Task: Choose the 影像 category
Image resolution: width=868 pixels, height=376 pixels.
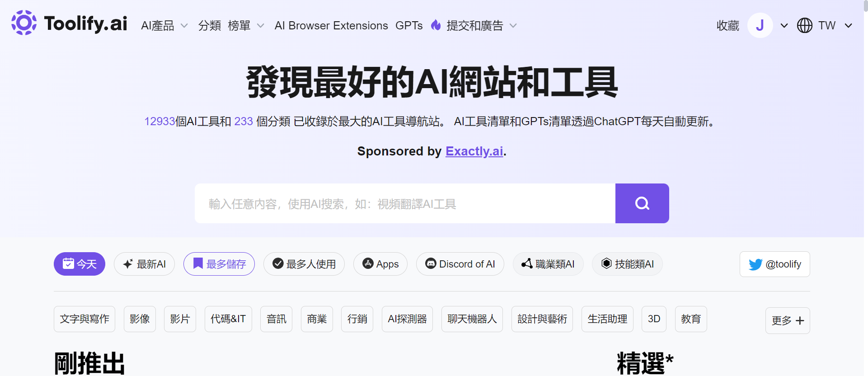Action: tap(140, 319)
